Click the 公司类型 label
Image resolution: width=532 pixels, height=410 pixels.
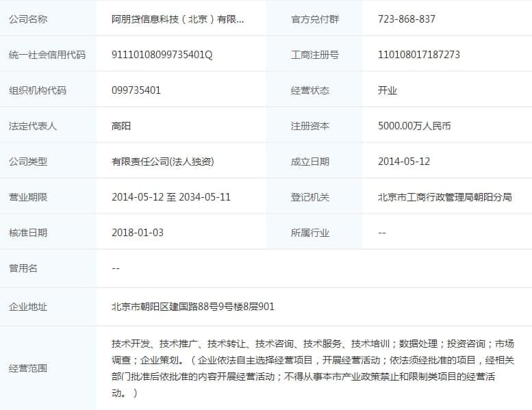(28, 162)
